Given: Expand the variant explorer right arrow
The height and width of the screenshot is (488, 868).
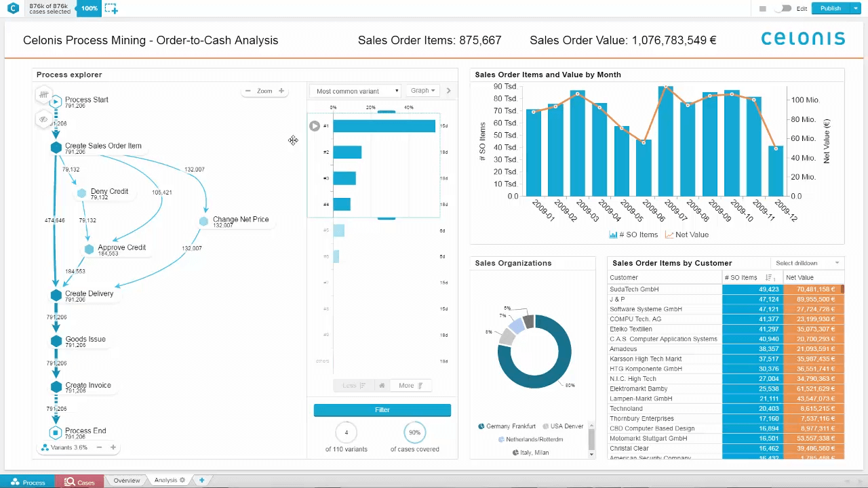Looking at the screenshot, I should point(448,91).
